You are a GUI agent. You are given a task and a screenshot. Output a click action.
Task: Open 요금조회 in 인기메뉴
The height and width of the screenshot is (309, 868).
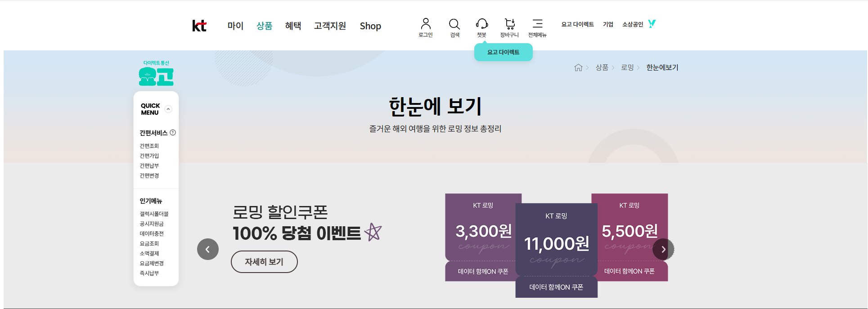(149, 243)
